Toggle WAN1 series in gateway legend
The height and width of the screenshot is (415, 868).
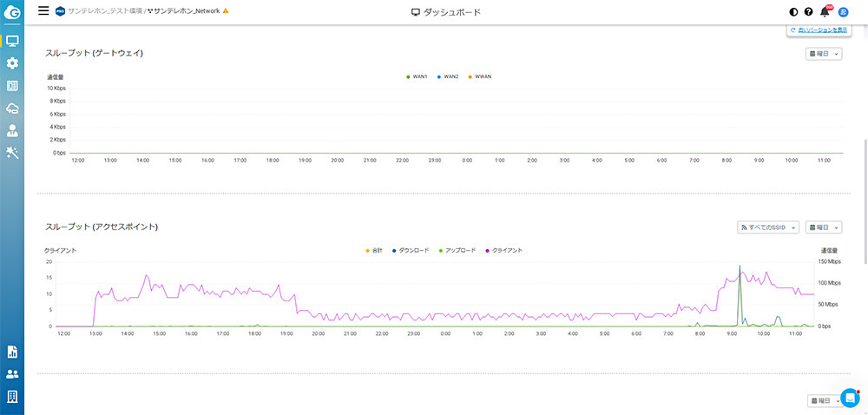point(417,76)
